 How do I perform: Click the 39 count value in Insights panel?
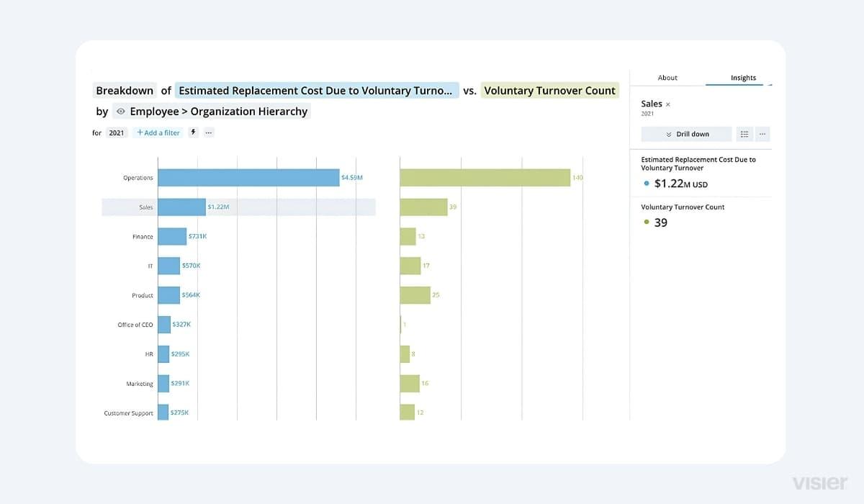[x=660, y=222]
